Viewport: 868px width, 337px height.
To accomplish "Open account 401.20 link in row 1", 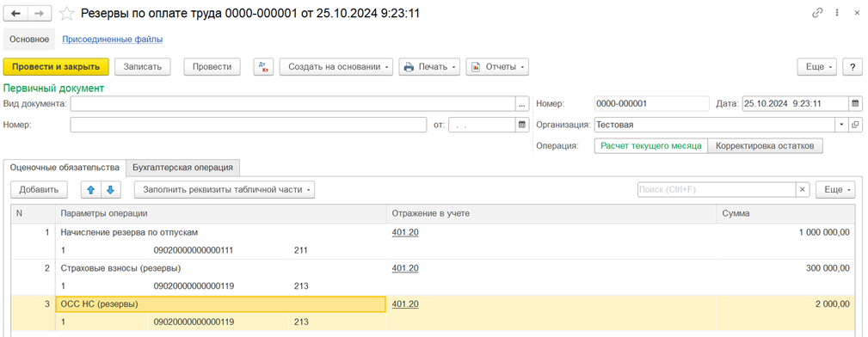I will click(x=405, y=232).
